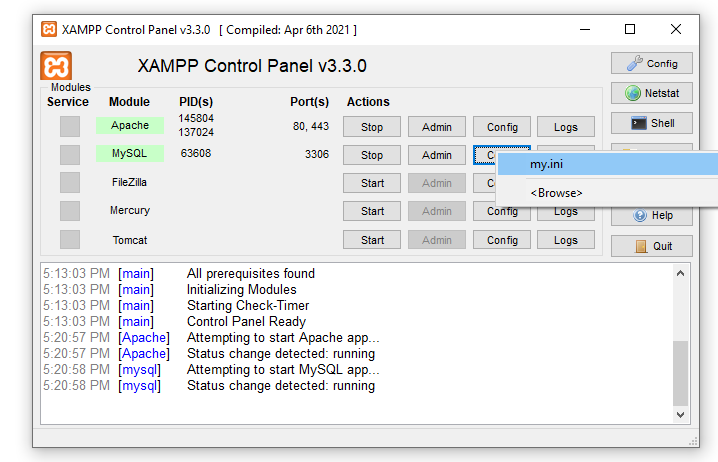This screenshot has height=462, width=718.
Task: Click Apache PID 137024
Action: pos(196,132)
